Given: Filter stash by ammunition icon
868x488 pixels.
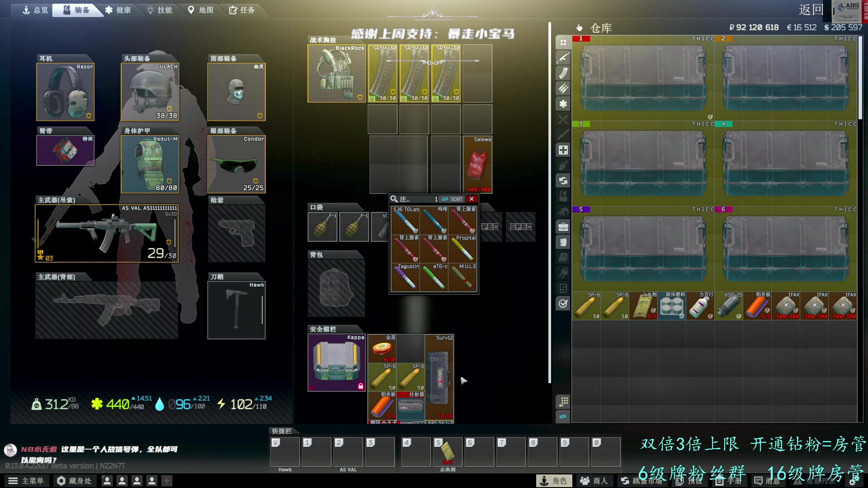Looking at the screenshot, I should point(563,89).
